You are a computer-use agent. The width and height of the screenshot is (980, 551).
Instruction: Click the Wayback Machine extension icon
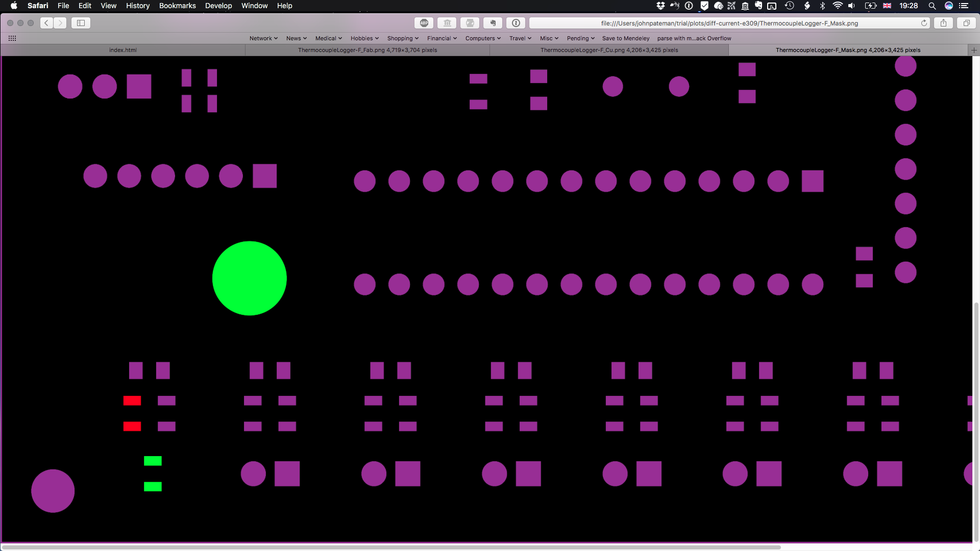(x=447, y=23)
